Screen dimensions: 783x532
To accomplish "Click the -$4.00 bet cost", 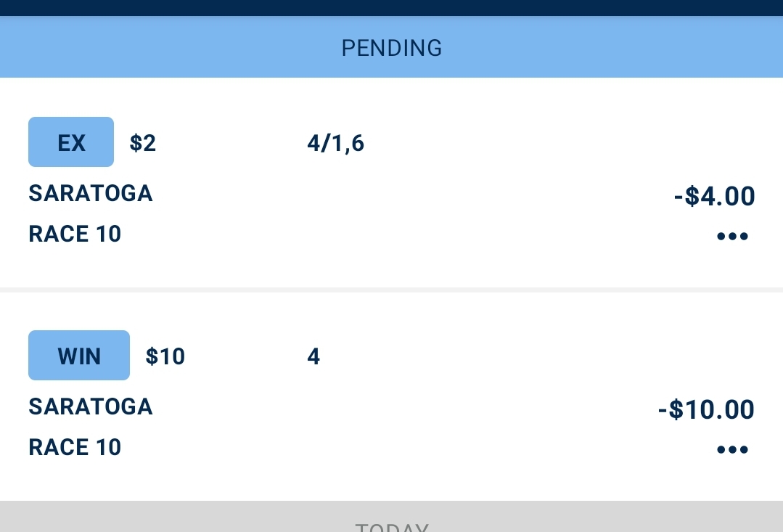I will 714,196.
